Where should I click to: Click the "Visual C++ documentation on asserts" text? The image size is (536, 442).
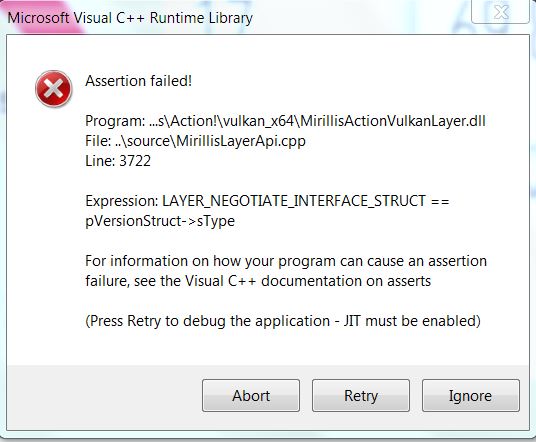(x=308, y=281)
